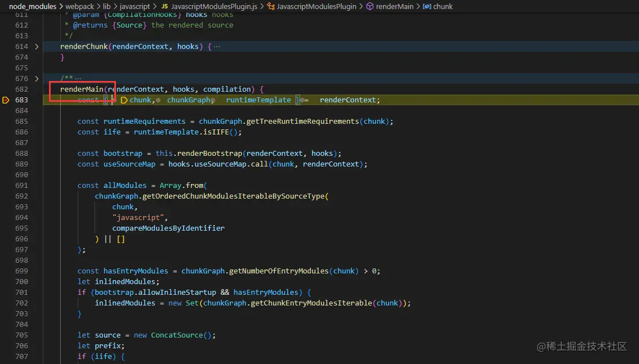Click line number 699
This screenshot has width=639, height=364.
pyautogui.click(x=21, y=271)
